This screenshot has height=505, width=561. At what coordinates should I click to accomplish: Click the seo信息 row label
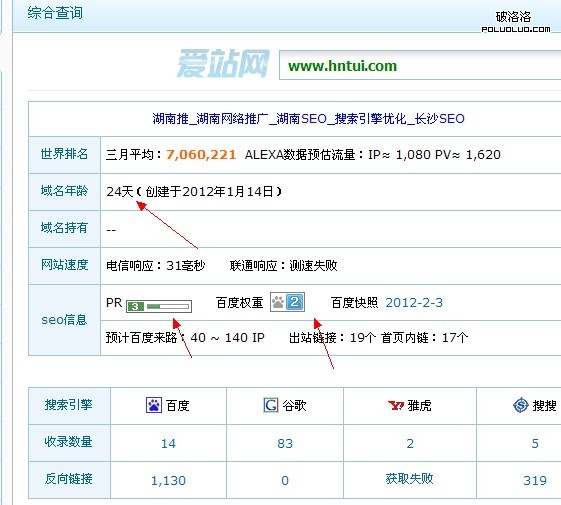64,320
